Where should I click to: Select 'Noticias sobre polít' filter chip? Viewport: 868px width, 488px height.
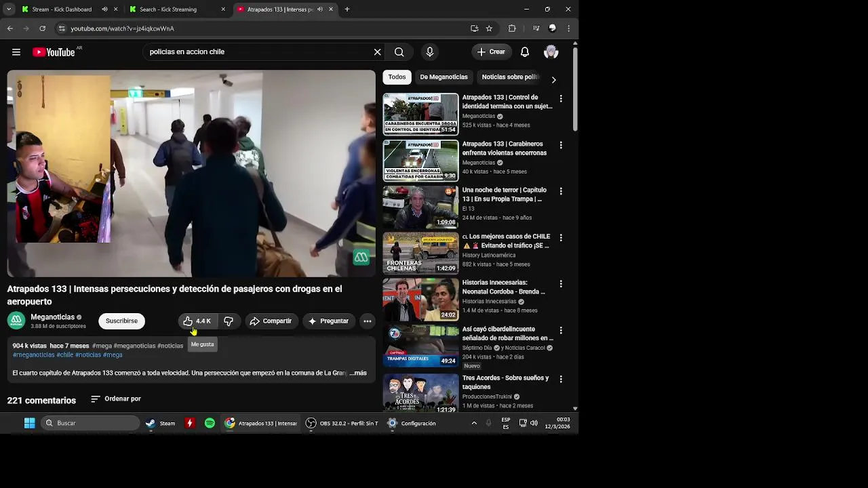[510, 77]
